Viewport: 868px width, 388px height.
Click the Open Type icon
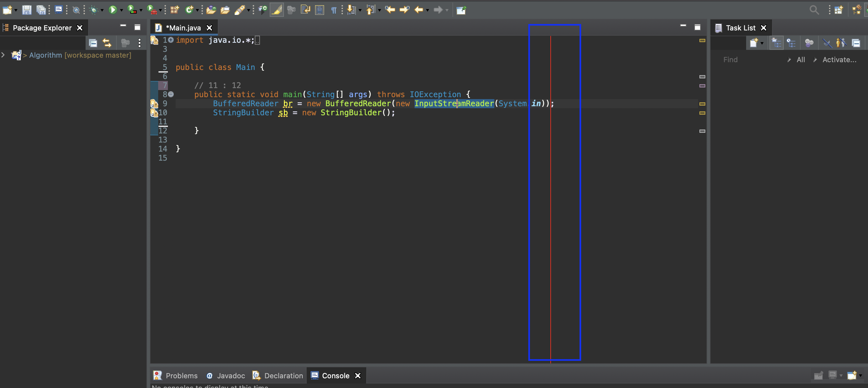click(211, 10)
